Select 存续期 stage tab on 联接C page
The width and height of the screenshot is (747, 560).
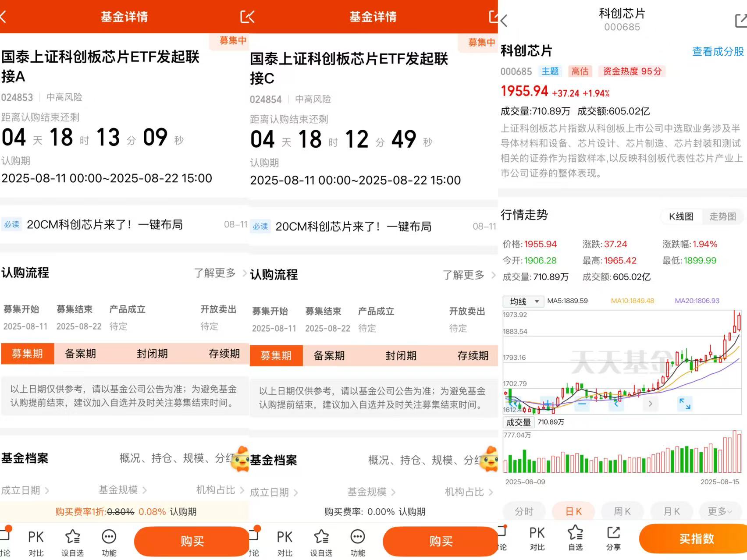(473, 355)
